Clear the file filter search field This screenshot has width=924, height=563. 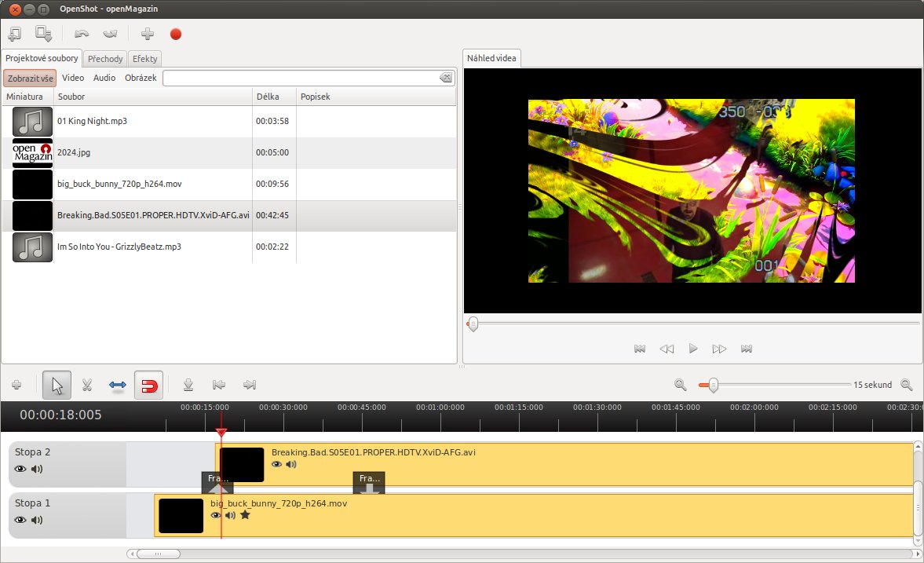coord(445,78)
